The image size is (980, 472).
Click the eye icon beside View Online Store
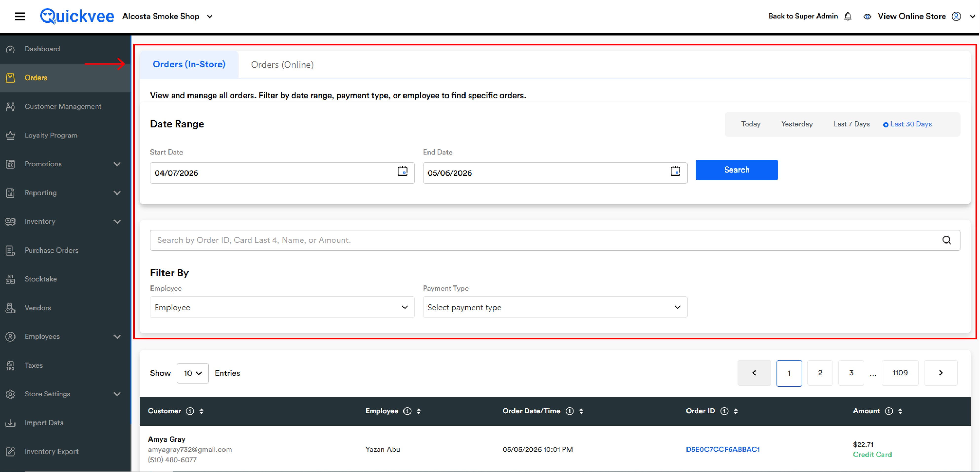coord(867,16)
